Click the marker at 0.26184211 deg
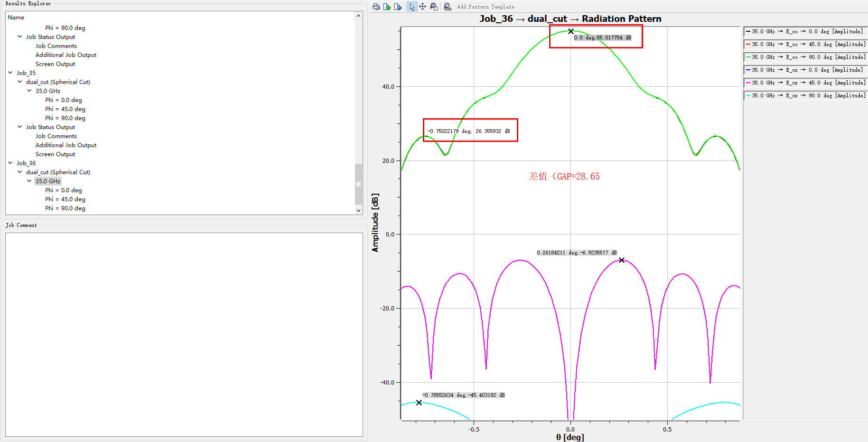 pos(622,260)
